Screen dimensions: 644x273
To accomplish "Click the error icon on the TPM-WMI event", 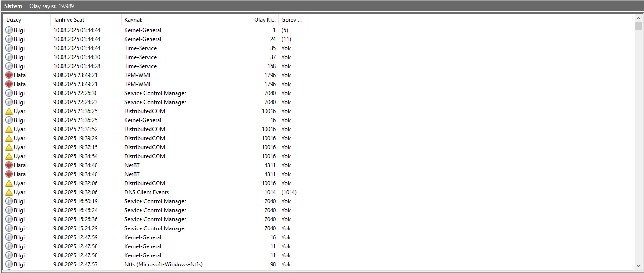I will click(9, 75).
